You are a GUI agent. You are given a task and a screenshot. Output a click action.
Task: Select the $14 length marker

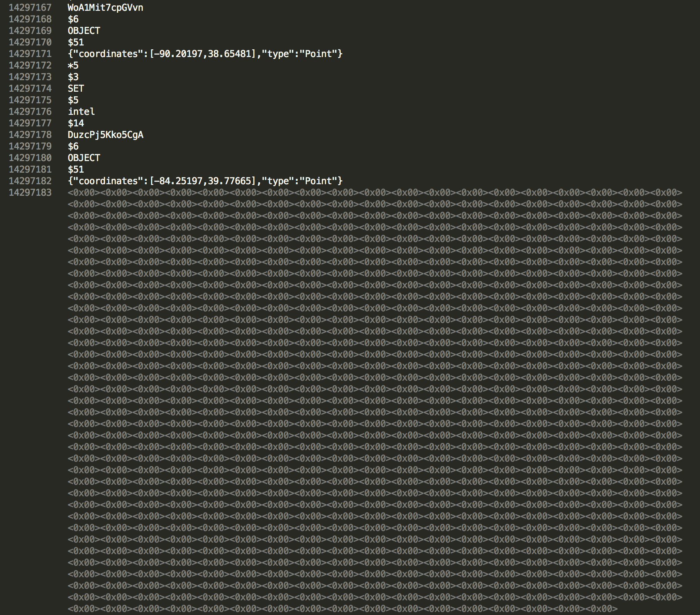[x=76, y=123]
